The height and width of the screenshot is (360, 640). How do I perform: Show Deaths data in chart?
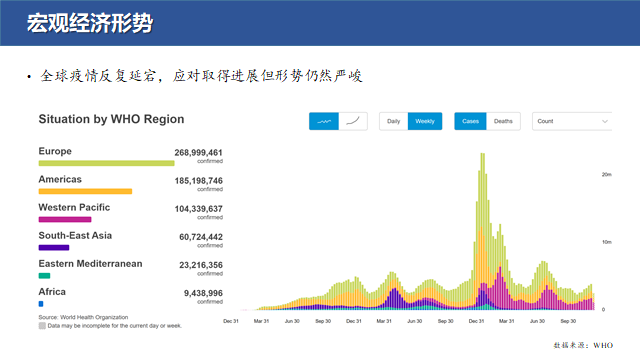[x=503, y=121]
